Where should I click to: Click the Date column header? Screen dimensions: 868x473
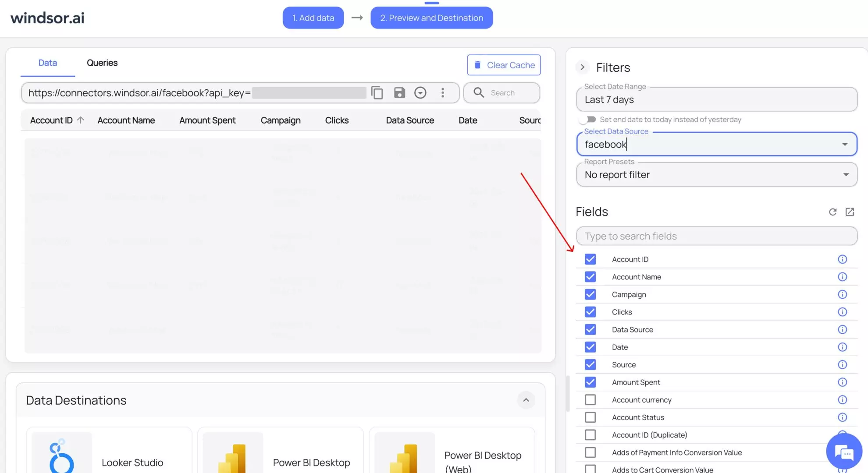tap(468, 120)
